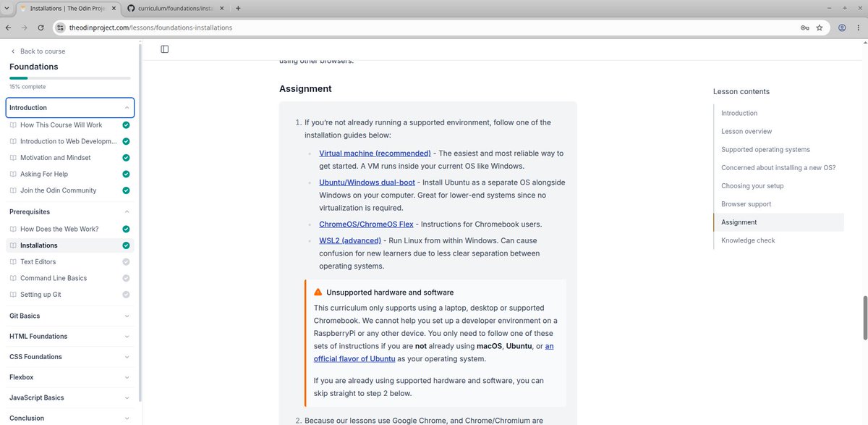Click the browser forward arrow
This screenshot has height=425, width=868.
24,28
